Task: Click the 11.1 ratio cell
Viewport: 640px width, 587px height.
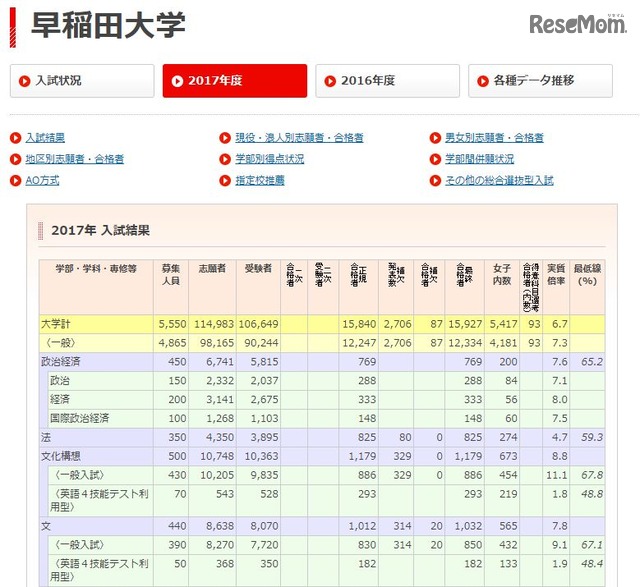Action: click(x=556, y=475)
